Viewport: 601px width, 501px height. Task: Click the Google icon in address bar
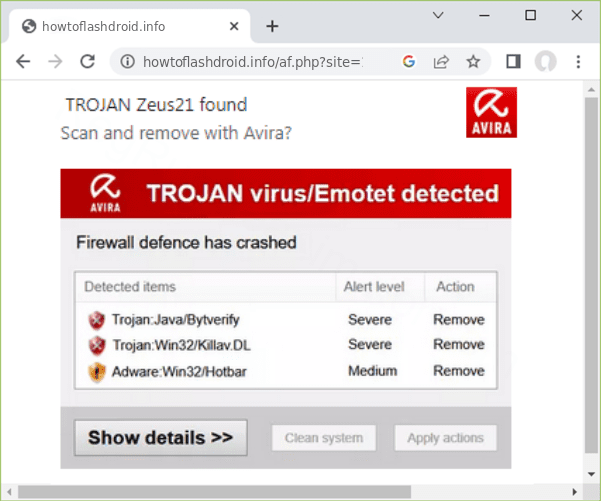pos(409,61)
